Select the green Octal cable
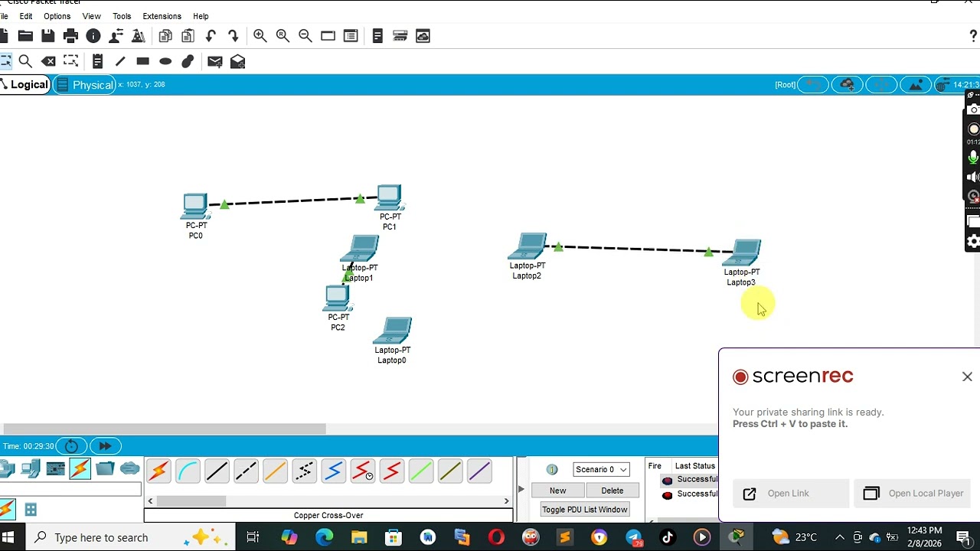This screenshot has height=551, width=980. 420,471
